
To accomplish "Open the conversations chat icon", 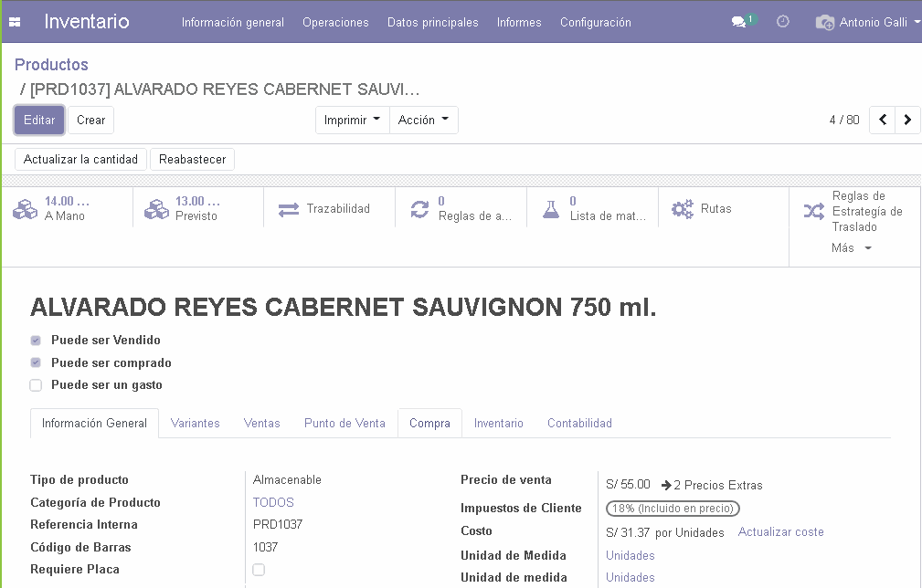I will [739, 22].
